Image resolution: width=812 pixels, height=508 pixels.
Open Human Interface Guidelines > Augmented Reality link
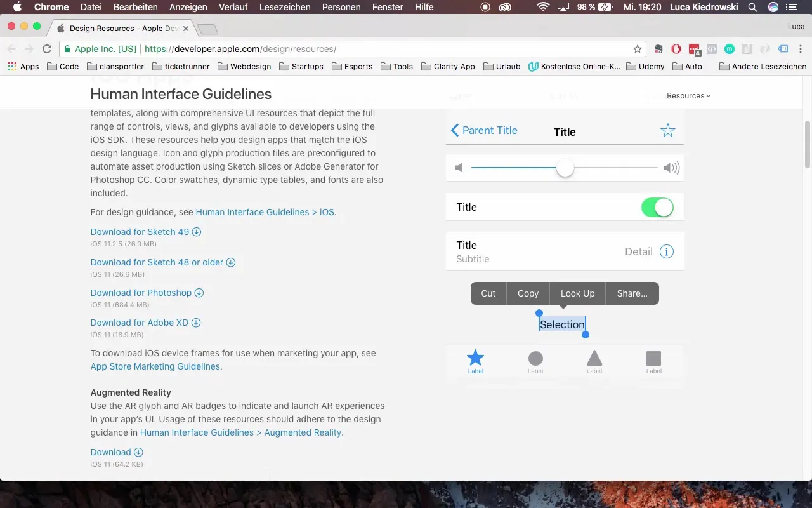click(240, 432)
